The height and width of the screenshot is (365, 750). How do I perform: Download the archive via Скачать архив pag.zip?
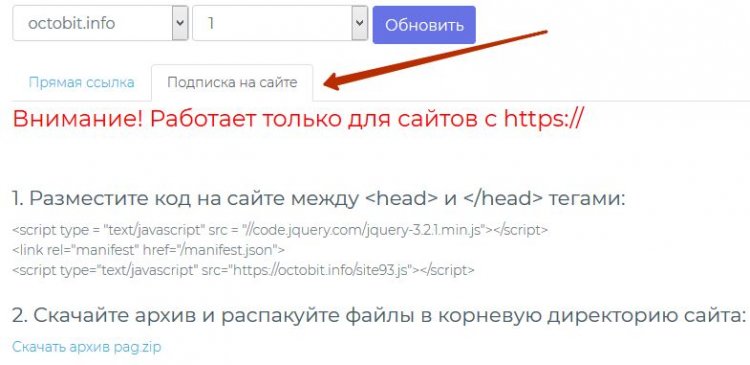[87, 347]
